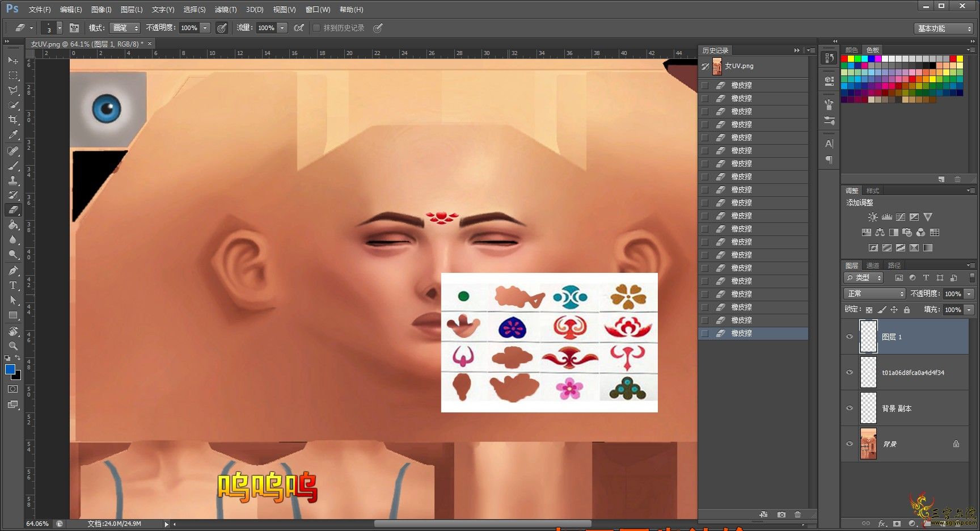The height and width of the screenshot is (531, 980).
Task: Open the 文件(F) menu
Action: tap(40, 10)
